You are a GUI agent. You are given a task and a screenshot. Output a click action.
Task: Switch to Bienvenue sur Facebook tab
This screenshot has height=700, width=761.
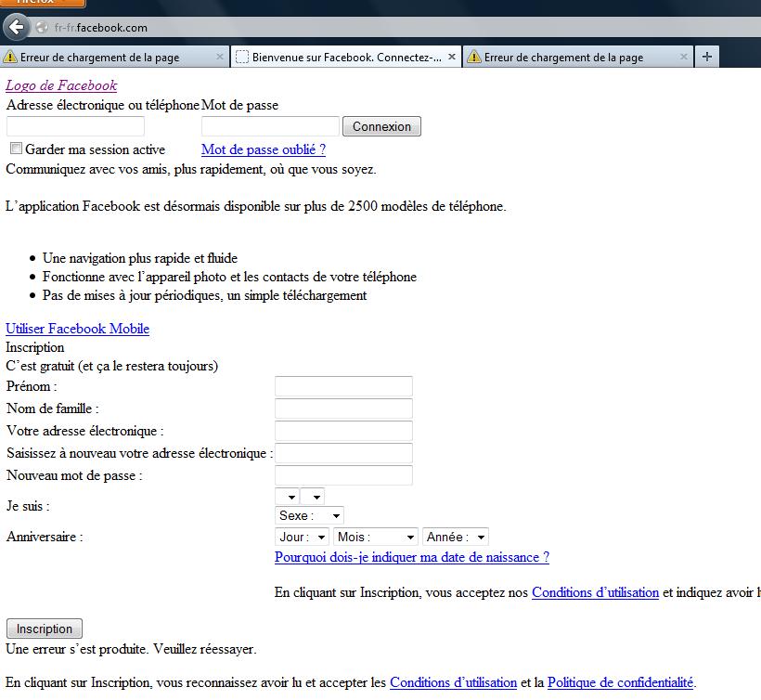pyautogui.click(x=345, y=57)
